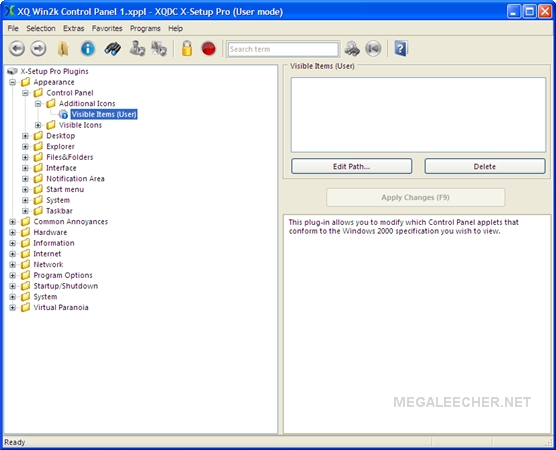This screenshot has height=450, width=556.
Task: Open search with the binoculars icon
Action: [x=113, y=49]
